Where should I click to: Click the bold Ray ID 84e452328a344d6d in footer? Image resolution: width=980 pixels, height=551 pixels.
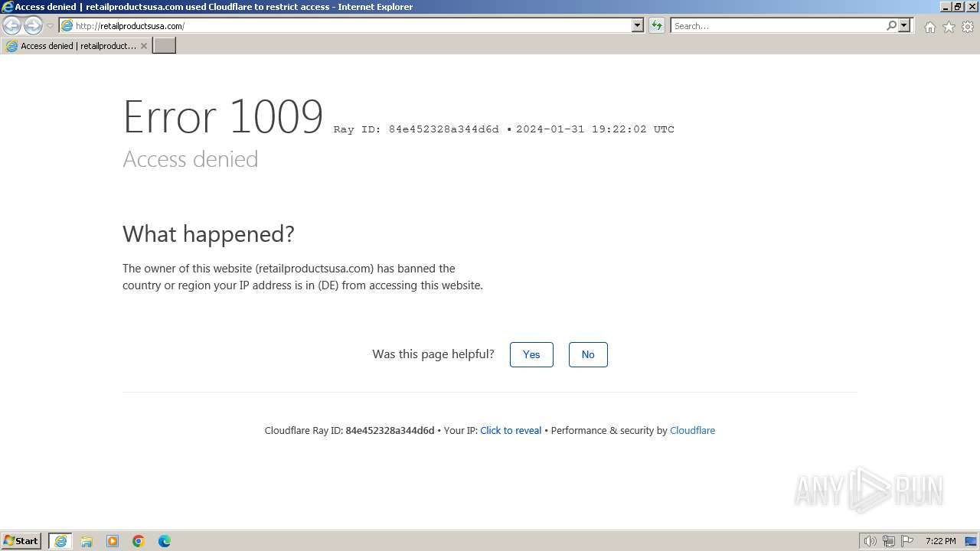pyautogui.click(x=390, y=431)
